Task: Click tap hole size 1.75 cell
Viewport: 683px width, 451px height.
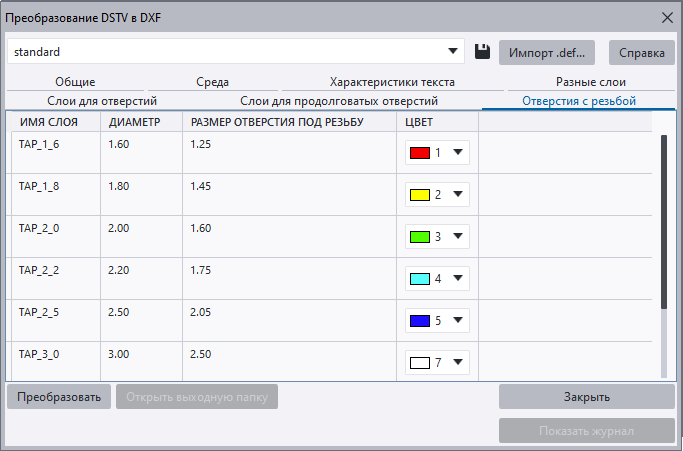Action: (289, 278)
